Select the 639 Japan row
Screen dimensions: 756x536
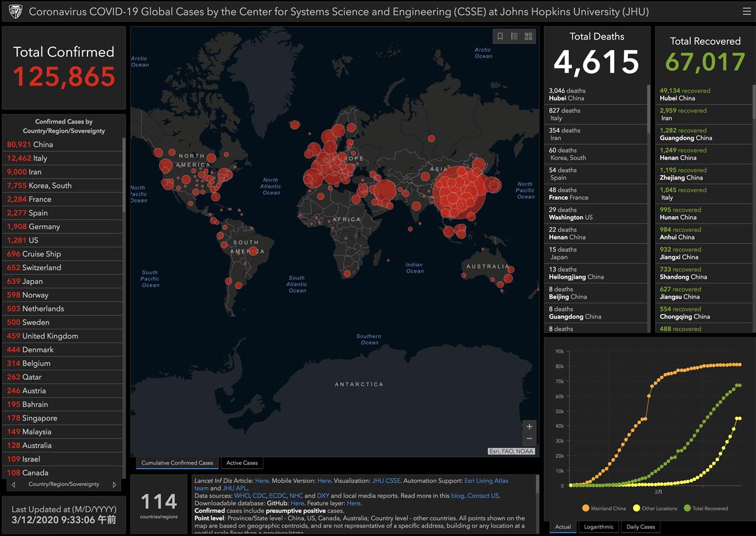(64, 281)
